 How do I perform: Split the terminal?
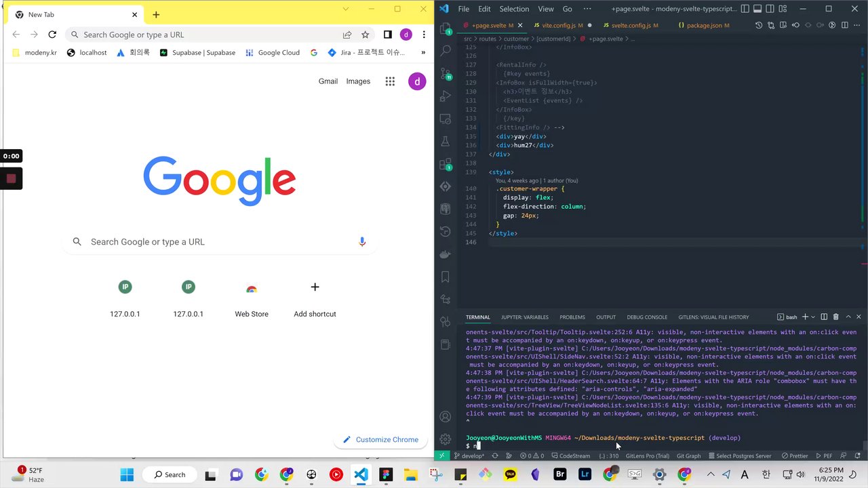(x=824, y=317)
